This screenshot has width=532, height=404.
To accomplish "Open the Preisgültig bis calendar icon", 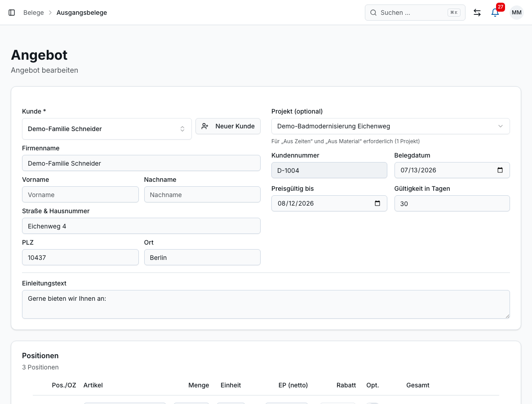I will coord(377,203).
